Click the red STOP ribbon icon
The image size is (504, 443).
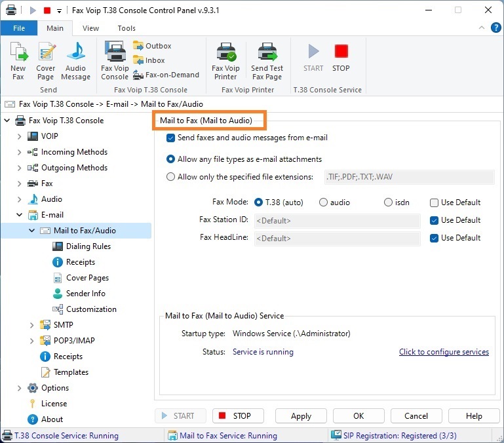pyautogui.click(x=341, y=58)
